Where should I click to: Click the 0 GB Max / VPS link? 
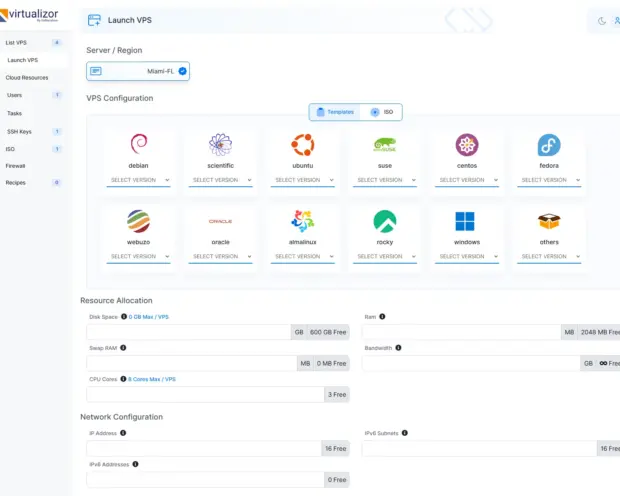click(149, 317)
